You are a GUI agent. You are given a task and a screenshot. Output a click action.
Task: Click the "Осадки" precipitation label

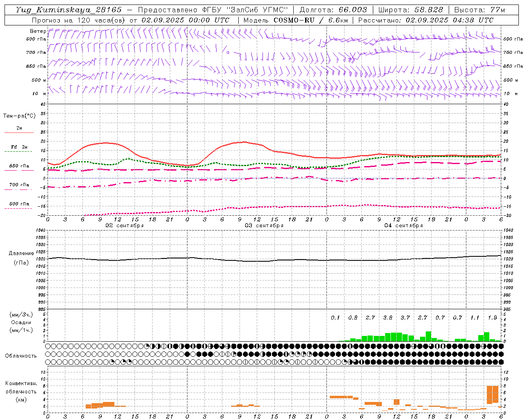pyautogui.click(x=21, y=322)
